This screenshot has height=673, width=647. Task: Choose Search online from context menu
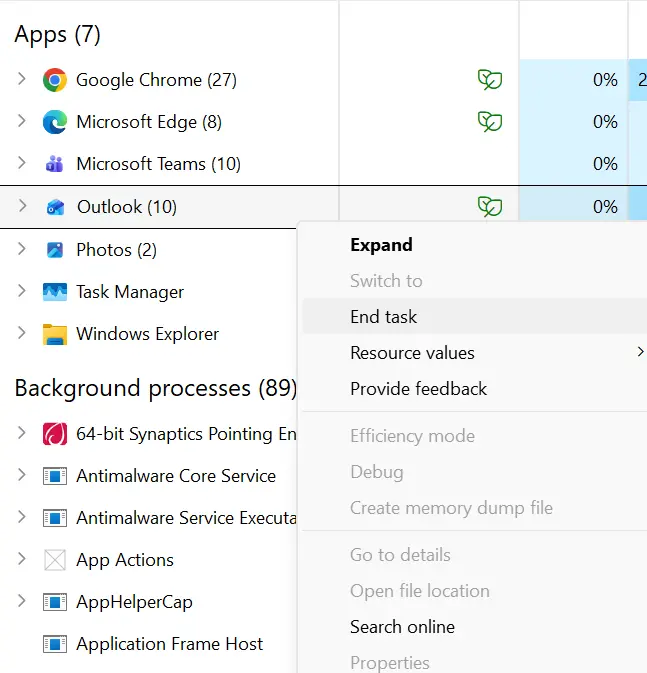(402, 627)
